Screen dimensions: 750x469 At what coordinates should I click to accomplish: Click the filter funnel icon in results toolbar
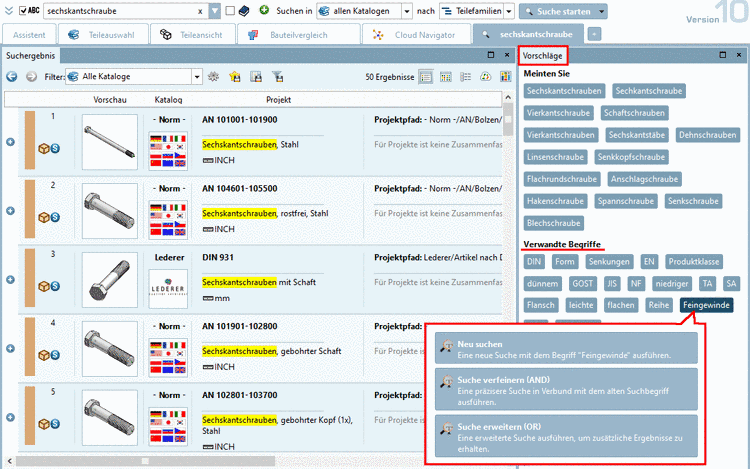(x=277, y=76)
